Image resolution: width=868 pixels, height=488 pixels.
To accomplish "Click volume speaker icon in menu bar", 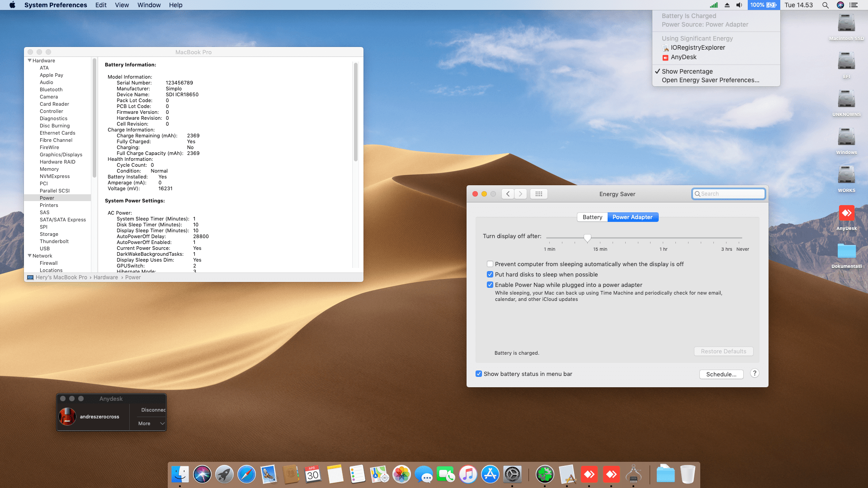I will pyautogui.click(x=739, y=5).
